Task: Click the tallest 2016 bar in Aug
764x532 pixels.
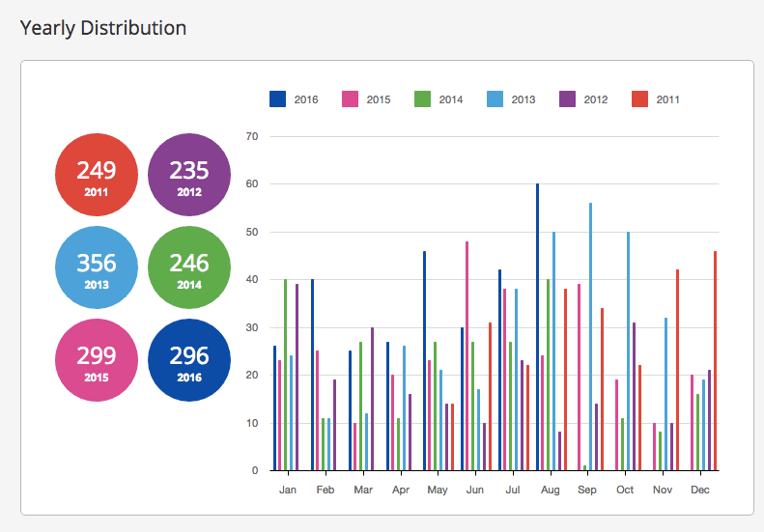Action: coord(538,328)
